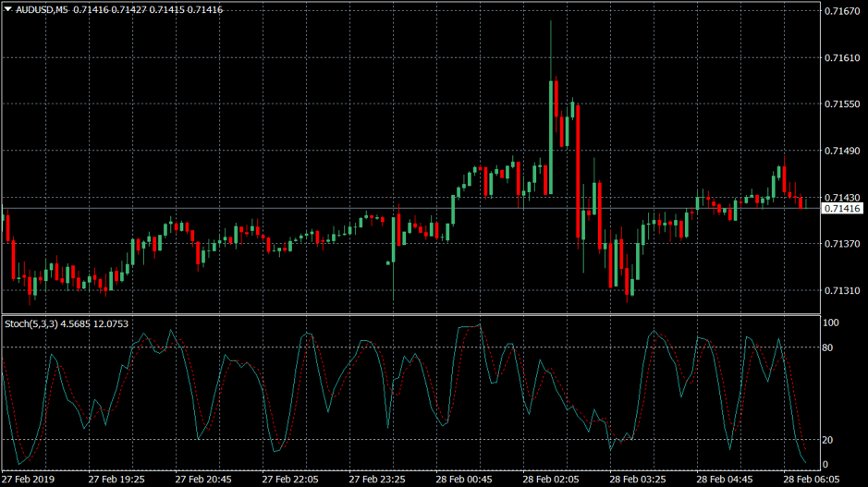Click price scale value 0.71490
The height and width of the screenshot is (487, 868).
(x=842, y=151)
